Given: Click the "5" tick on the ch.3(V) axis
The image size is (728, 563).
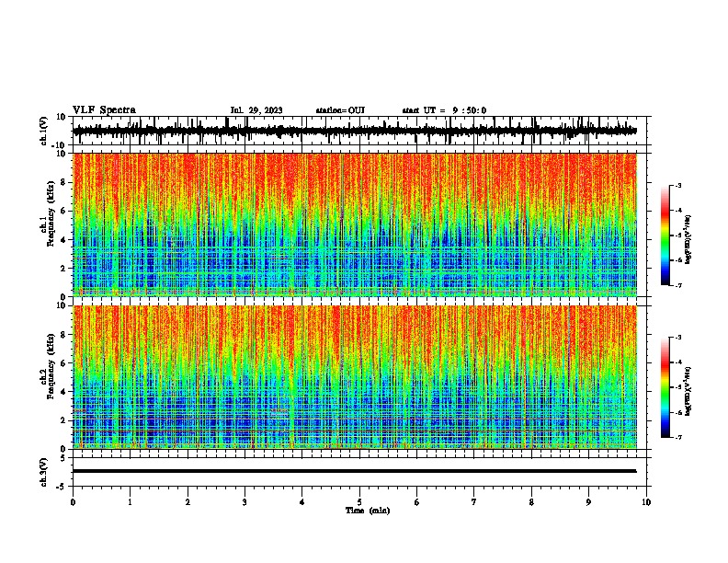Looking at the screenshot, I should click(x=64, y=457).
